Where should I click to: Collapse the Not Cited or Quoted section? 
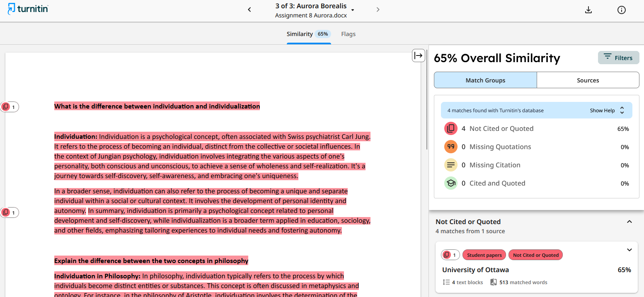click(x=629, y=222)
